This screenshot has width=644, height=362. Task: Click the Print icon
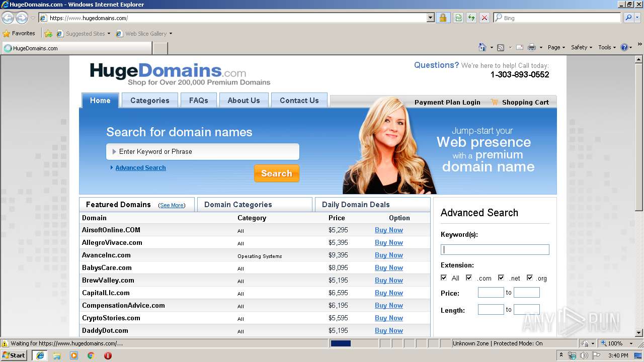coord(532,47)
